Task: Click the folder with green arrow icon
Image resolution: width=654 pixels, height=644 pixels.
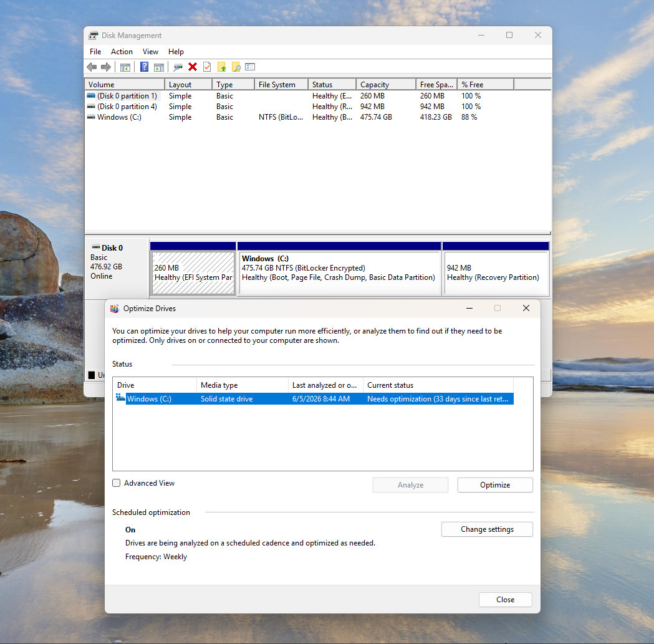Action: coord(221,67)
